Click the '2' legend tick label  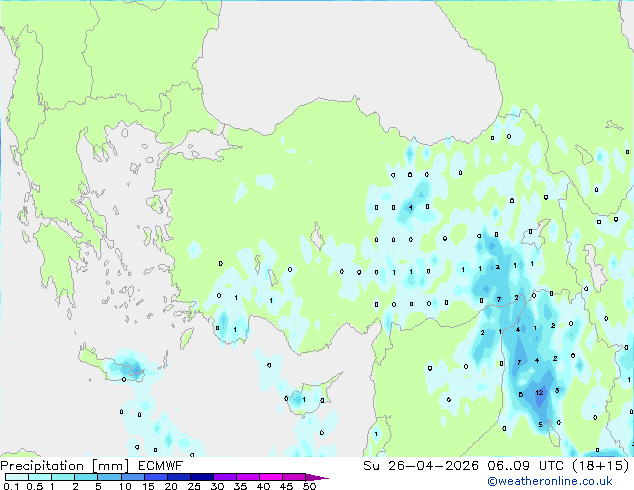tap(75, 486)
